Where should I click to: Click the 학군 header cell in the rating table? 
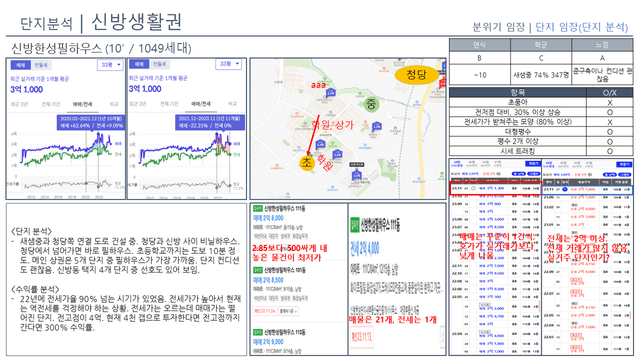point(541,45)
